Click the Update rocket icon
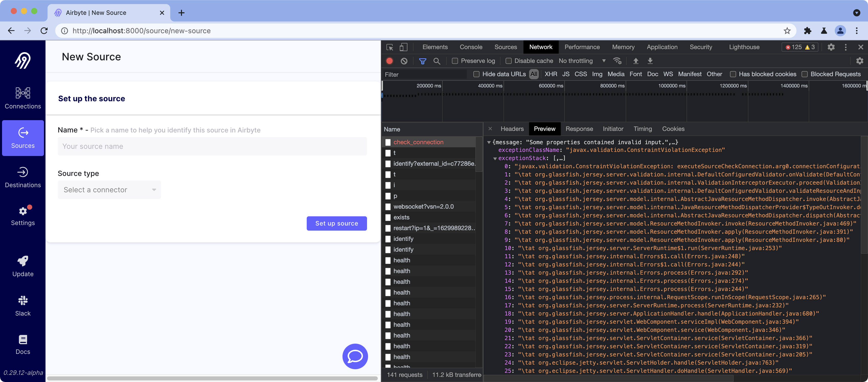The height and width of the screenshot is (382, 868). (22, 261)
